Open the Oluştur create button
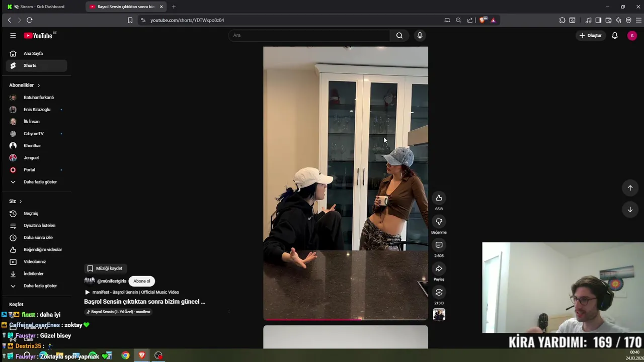This screenshot has height=362, width=644. (591, 36)
